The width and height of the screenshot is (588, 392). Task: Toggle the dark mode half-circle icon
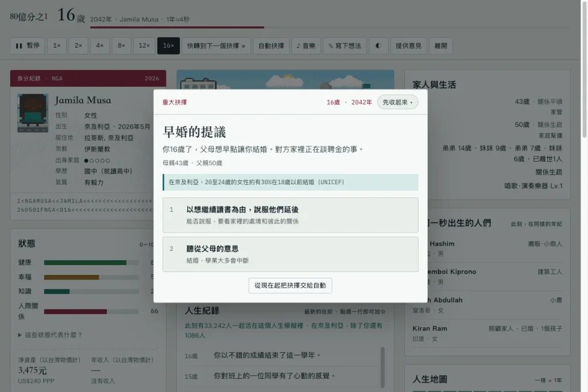378,46
